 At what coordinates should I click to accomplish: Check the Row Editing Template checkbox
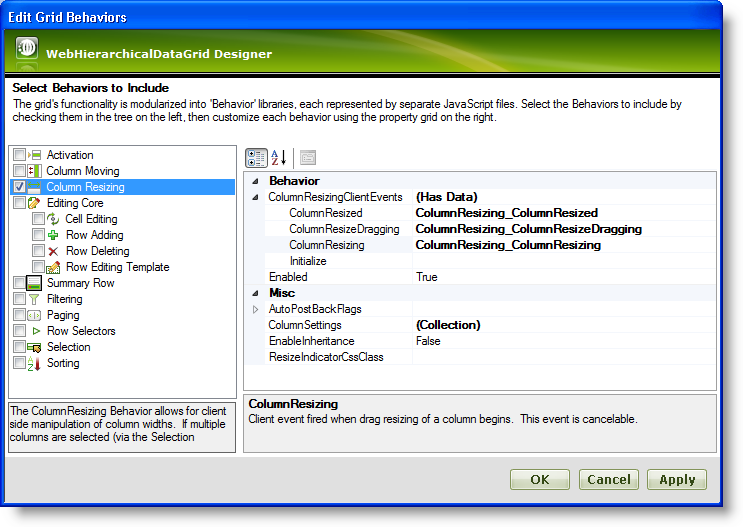(x=38, y=267)
